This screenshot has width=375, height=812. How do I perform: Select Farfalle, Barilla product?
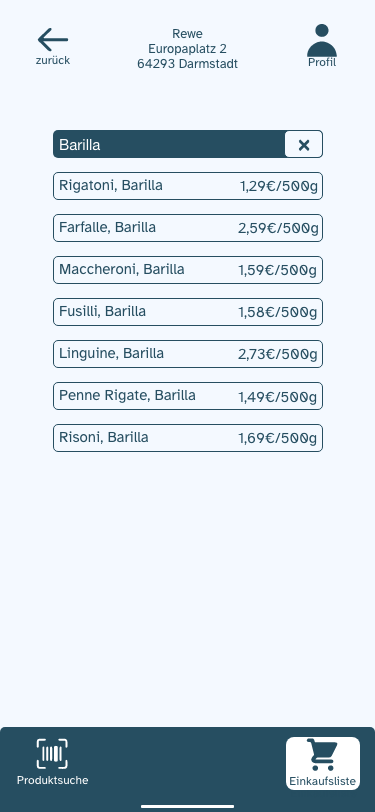pyautogui.click(x=188, y=228)
